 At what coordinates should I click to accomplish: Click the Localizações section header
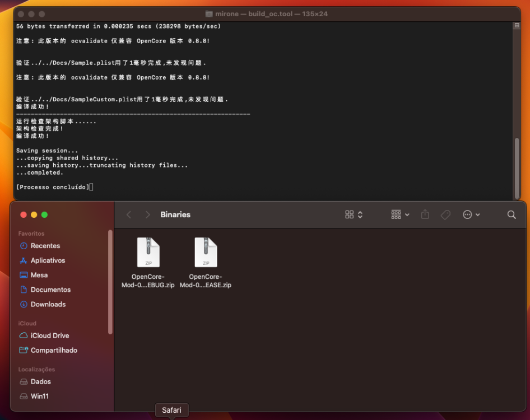coord(36,369)
